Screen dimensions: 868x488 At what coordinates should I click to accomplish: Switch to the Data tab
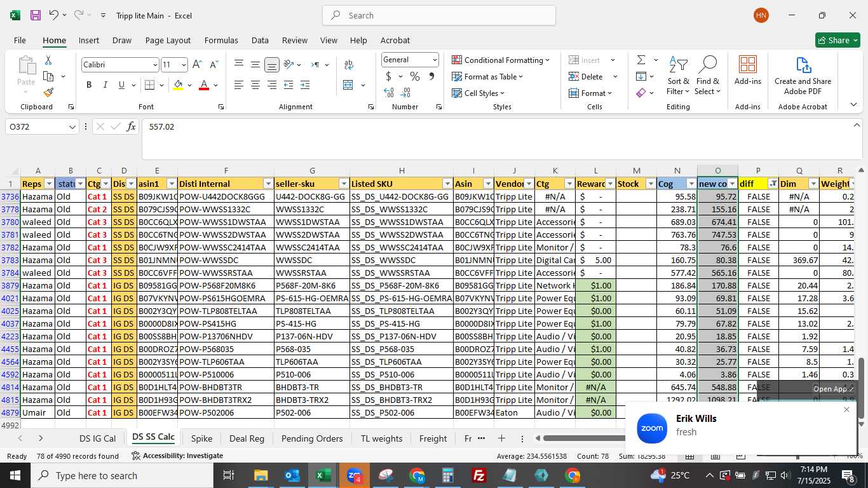pyautogui.click(x=260, y=40)
